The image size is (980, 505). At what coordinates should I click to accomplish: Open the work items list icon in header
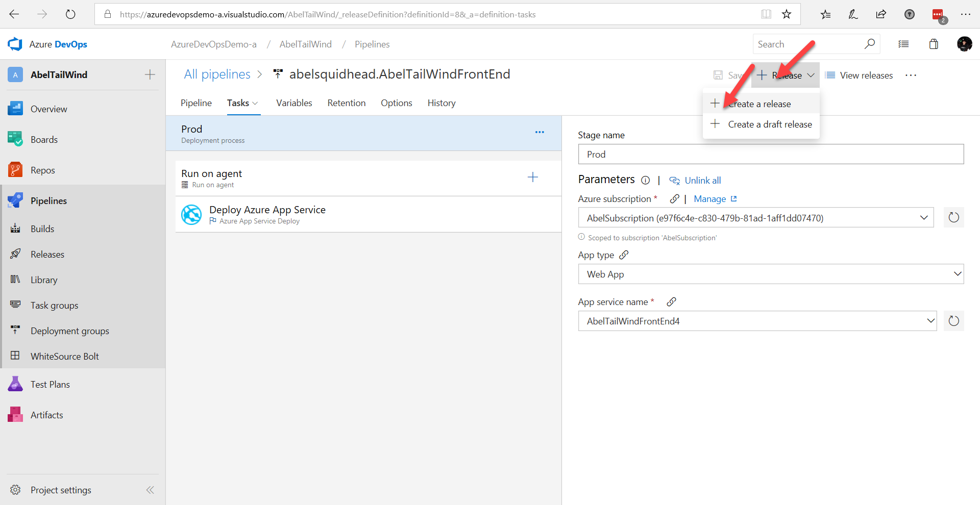903,44
